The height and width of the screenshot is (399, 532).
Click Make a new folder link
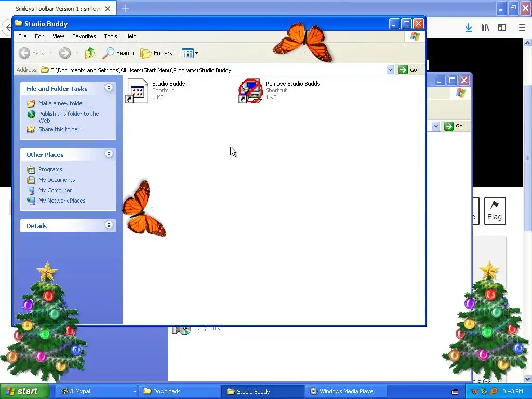pos(61,103)
